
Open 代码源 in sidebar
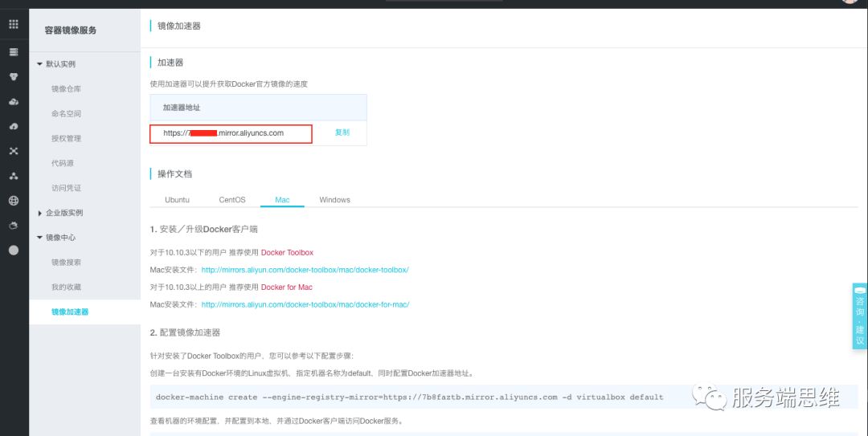click(x=63, y=164)
